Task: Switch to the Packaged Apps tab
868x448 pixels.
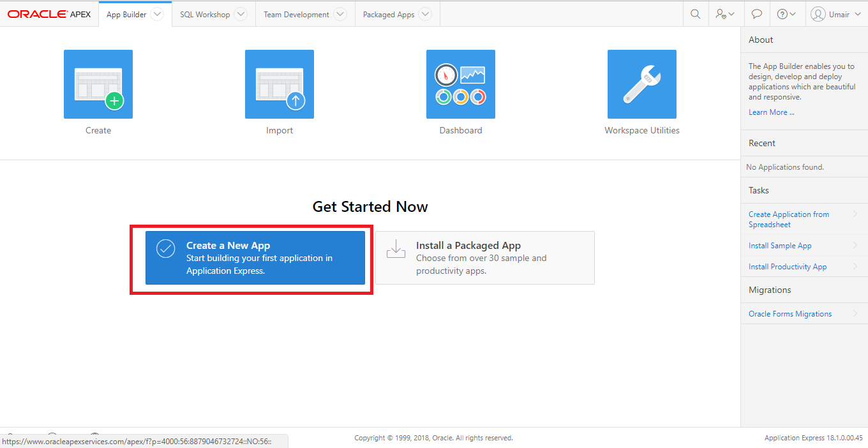Action: pyautogui.click(x=389, y=15)
